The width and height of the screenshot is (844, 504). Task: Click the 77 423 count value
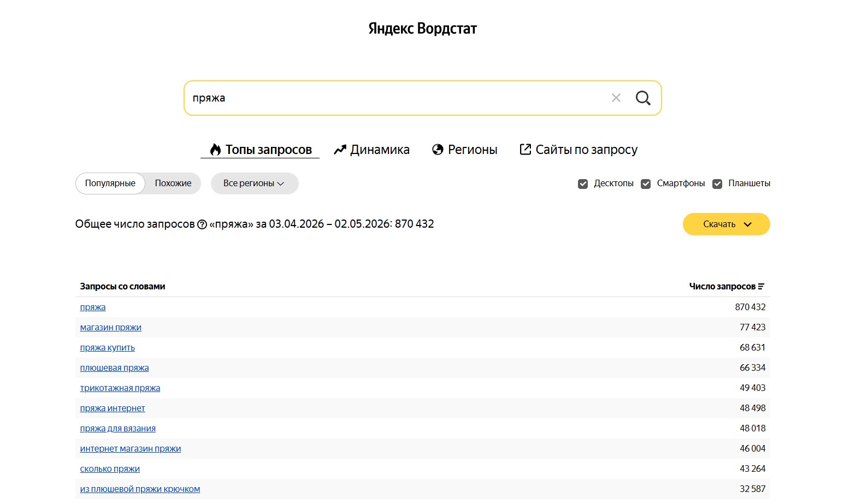pyautogui.click(x=753, y=327)
